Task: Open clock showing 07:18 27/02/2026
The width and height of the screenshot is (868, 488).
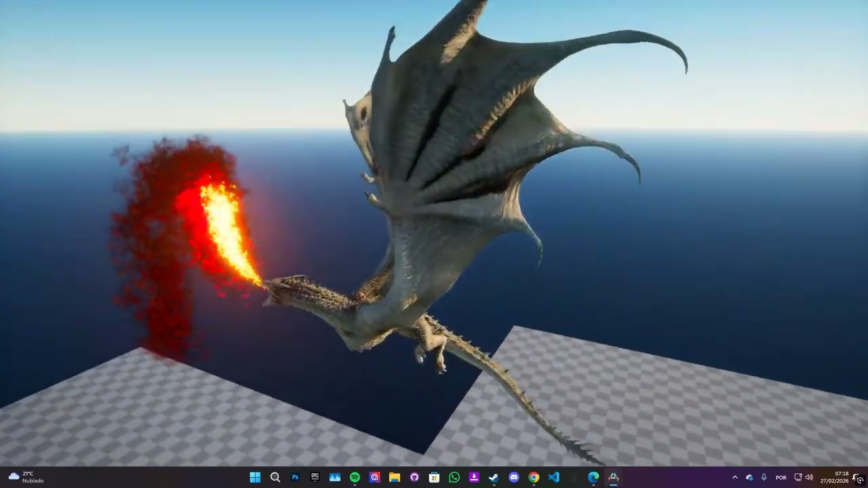Action: click(x=834, y=477)
